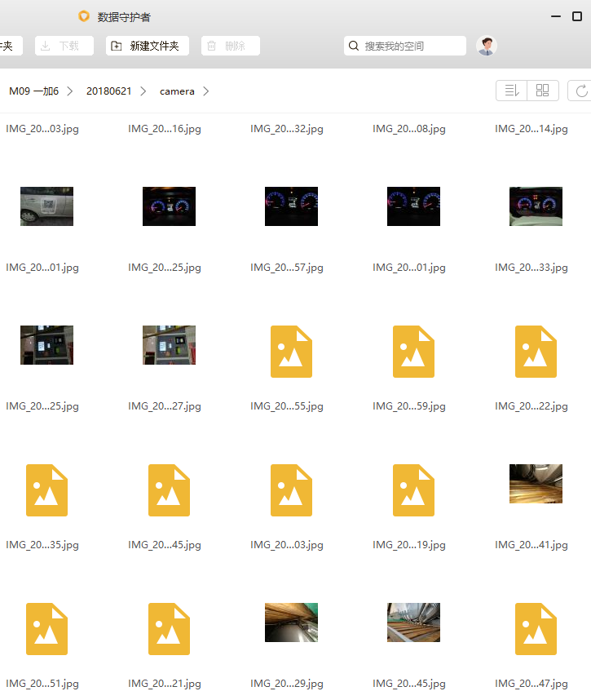
Task: Go to 20180621 breadcrumb folder
Action: (109, 91)
